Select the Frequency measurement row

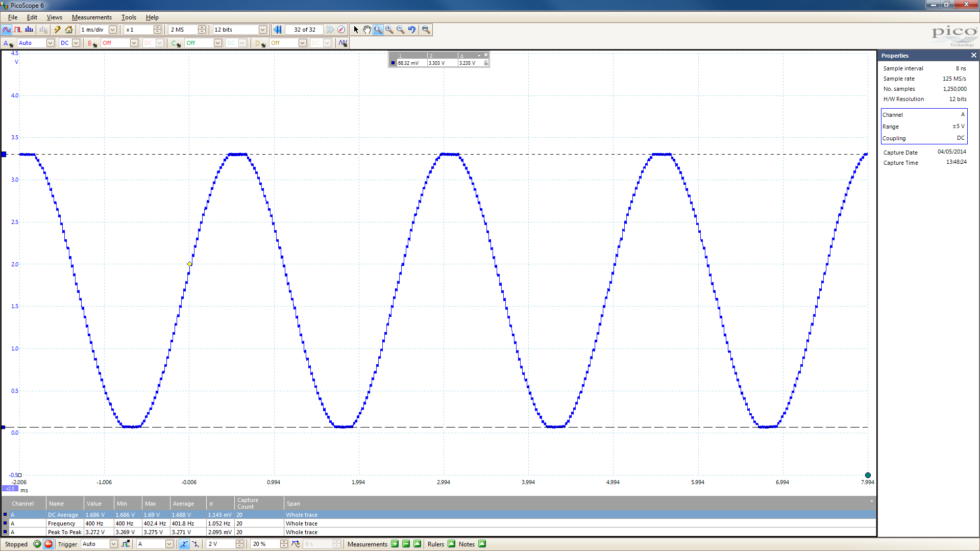pyautogui.click(x=439, y=523)
